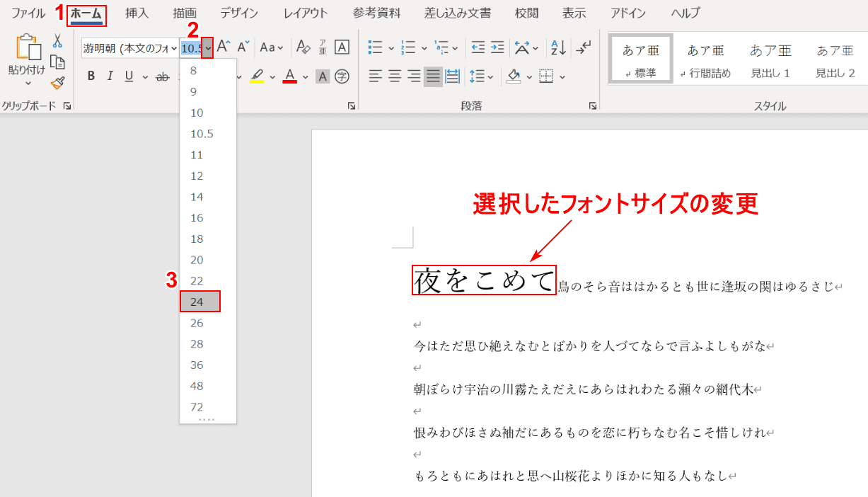Image resolution: width=868 pixels, height=497 pixels.
Task: Click the font size list resize handle
Action: coord(207,420)
